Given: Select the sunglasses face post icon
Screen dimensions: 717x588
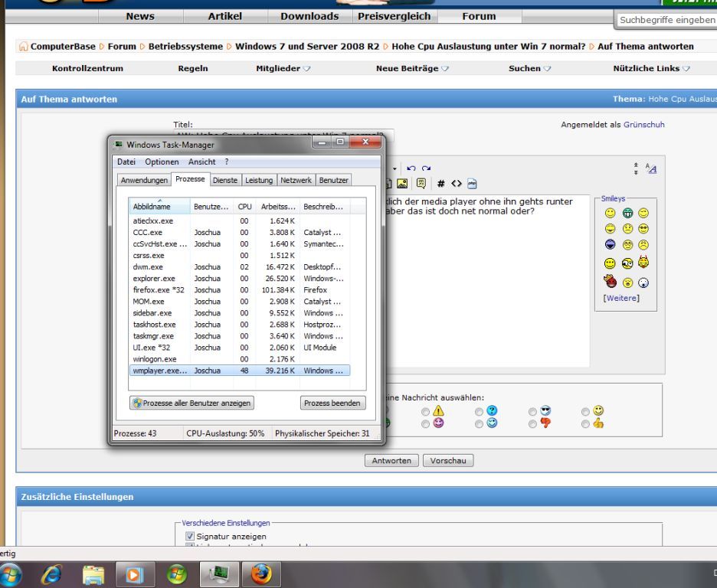Looking at the screenshot, I should tap(545, 410).
